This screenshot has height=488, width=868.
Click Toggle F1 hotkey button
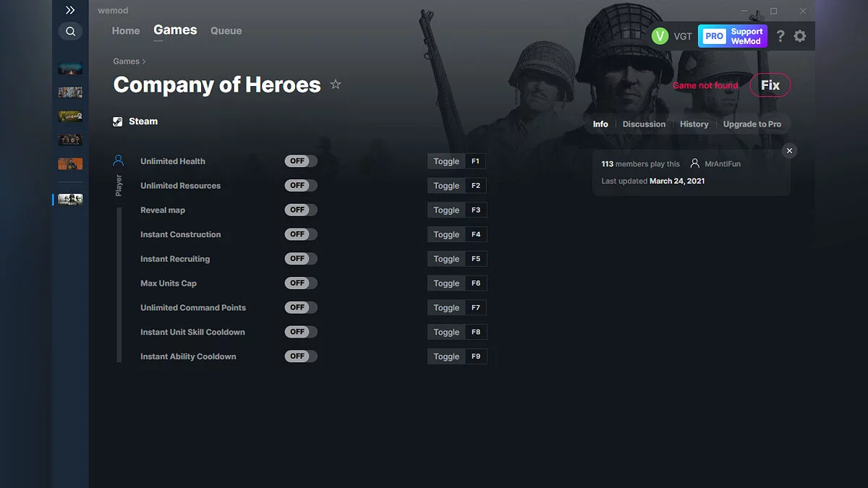(x=457, y=161)
